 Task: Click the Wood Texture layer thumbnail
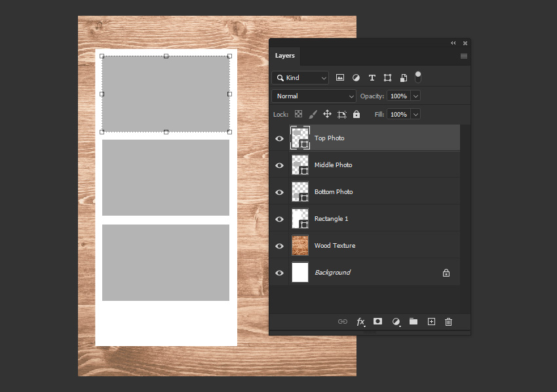coord(300,245)
